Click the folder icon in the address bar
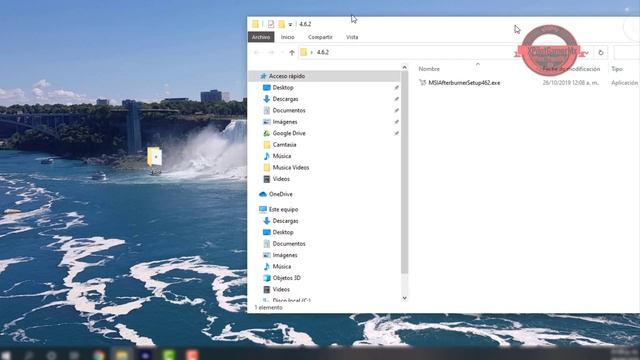Screen dimensions: 640x360 tap(303, 52)
